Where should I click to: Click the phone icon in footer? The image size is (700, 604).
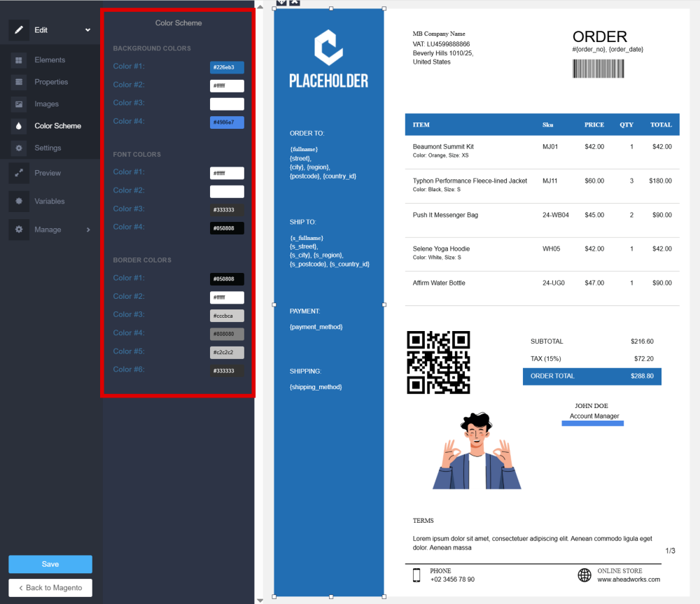(416, 575)
